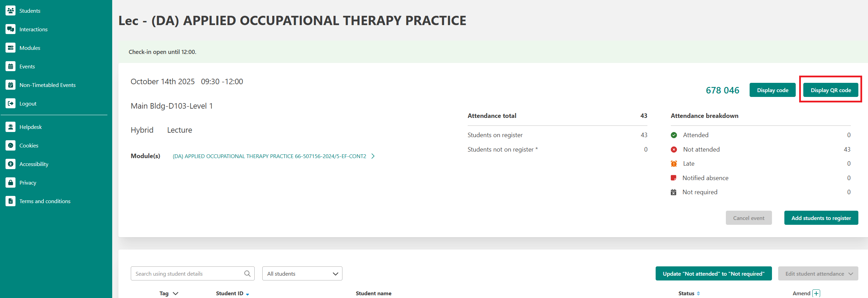Screen dimensions: 868x298
Task: Click the Logout icon
Action: 11,103
